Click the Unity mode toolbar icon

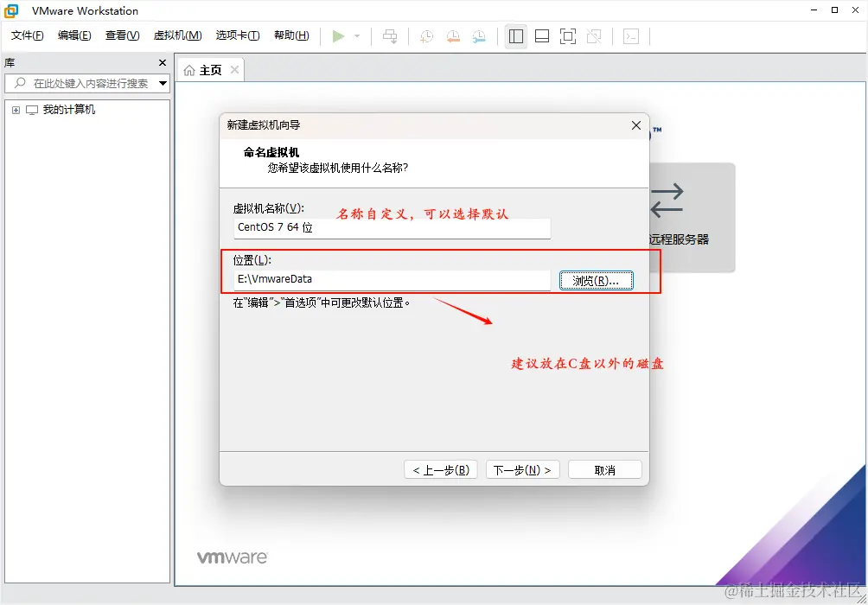tap(594, 36)
